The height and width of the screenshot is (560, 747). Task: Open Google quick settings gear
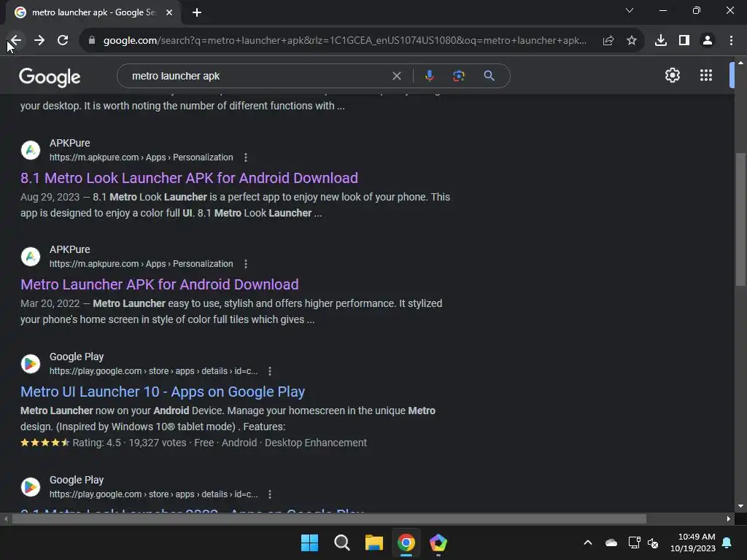(672, 75)
